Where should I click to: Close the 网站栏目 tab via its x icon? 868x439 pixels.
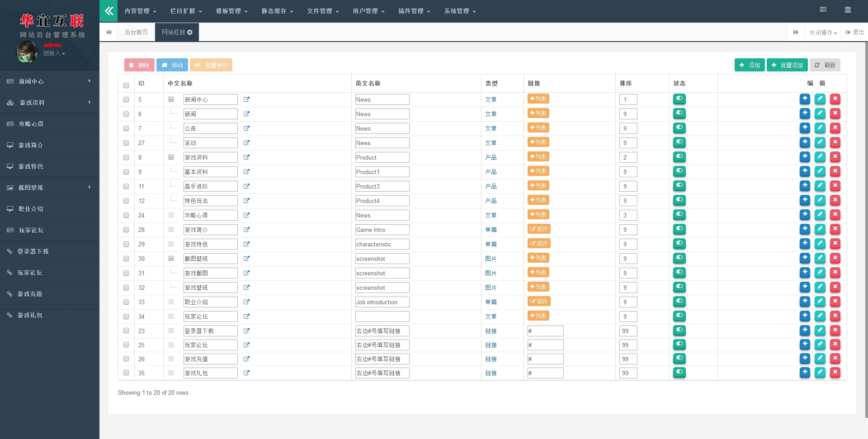[190, 33]
